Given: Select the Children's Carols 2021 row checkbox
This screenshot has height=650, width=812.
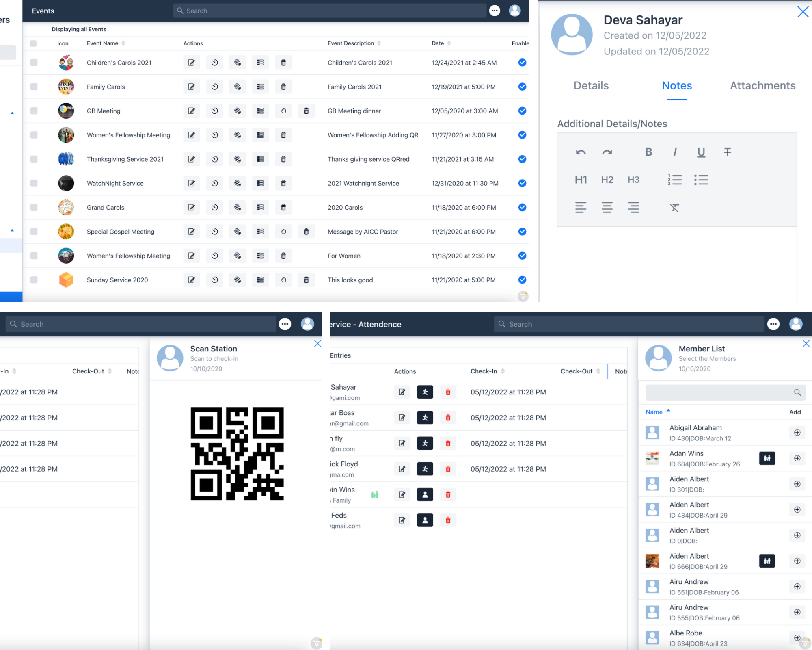Looking at the screenshot, I should tap(34, 63).
